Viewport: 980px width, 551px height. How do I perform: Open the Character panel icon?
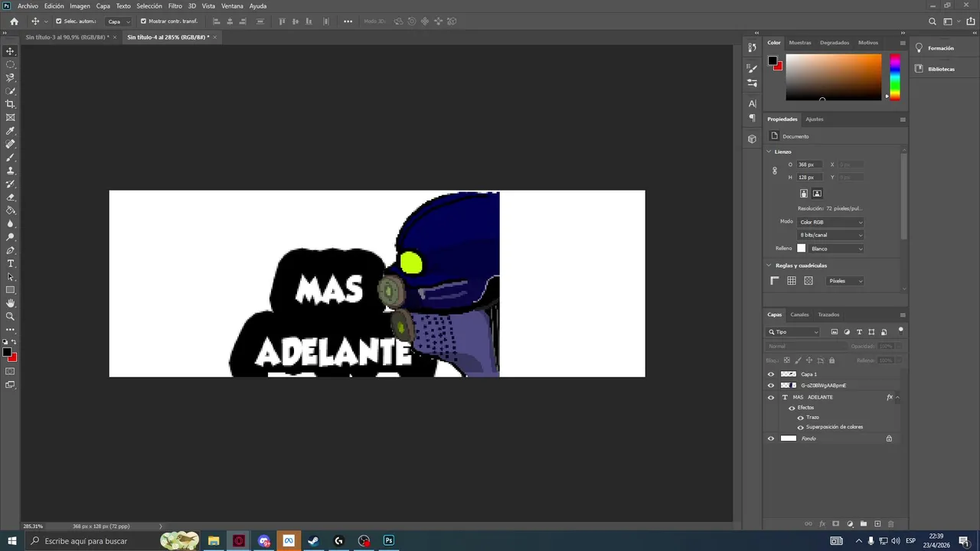coord(752,103)
